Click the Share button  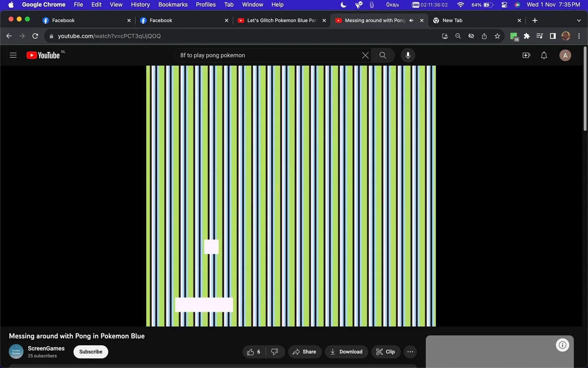point(305,352)
